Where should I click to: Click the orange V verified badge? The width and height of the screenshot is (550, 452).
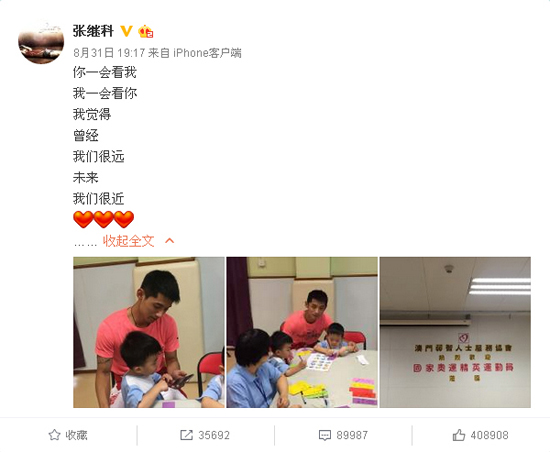click(x=126, y=31)
